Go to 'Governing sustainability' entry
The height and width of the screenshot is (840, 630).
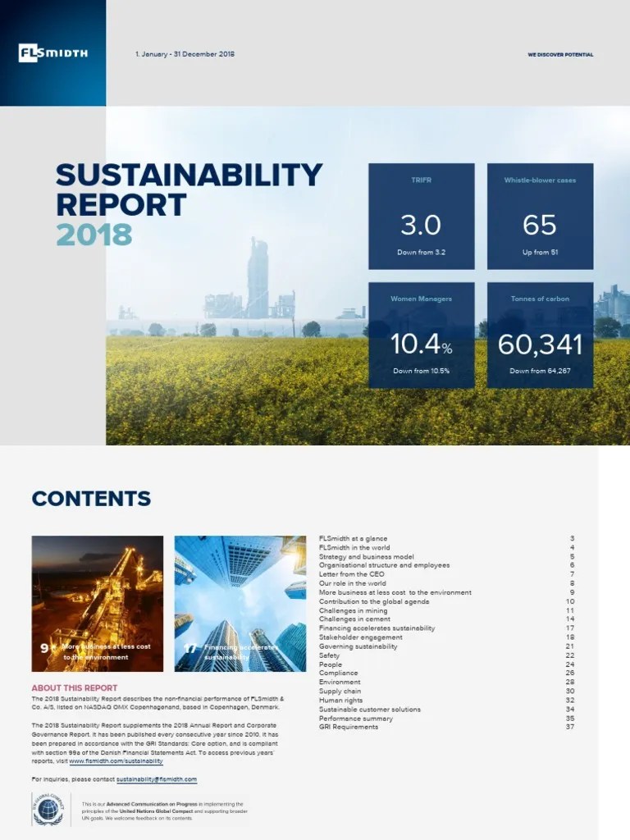pos(358,646)
